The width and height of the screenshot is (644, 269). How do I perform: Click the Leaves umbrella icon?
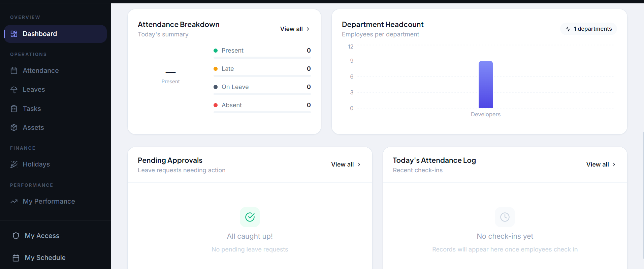point(14,90)
